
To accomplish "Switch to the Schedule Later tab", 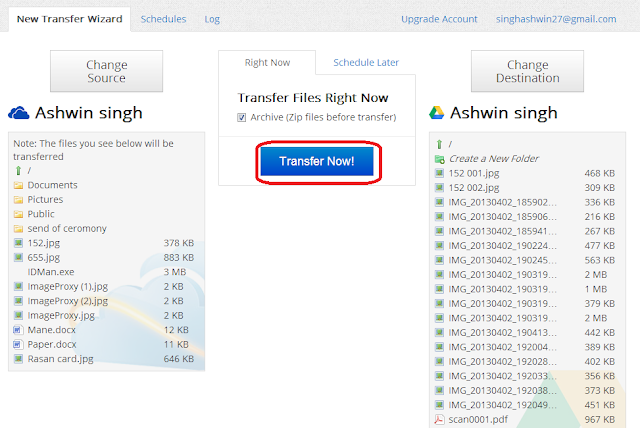I will (366, 62).
